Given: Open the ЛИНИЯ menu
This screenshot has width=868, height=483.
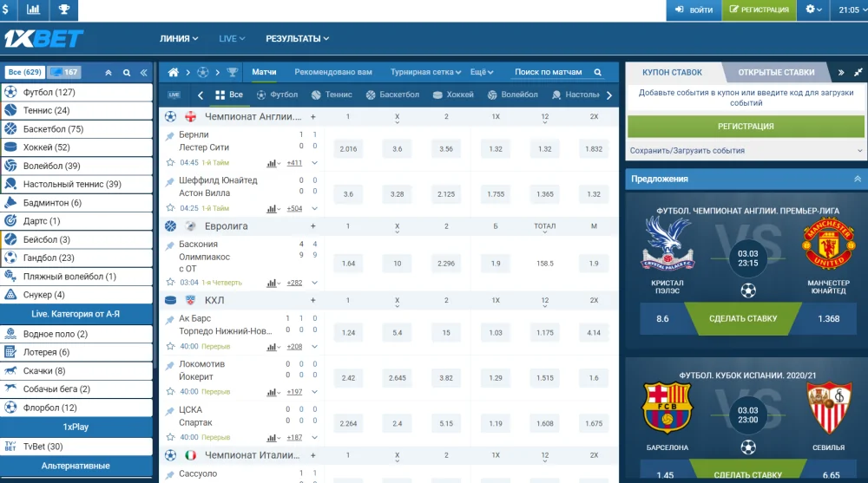Looking at the screenshot, I should click(x=179, y=38).
